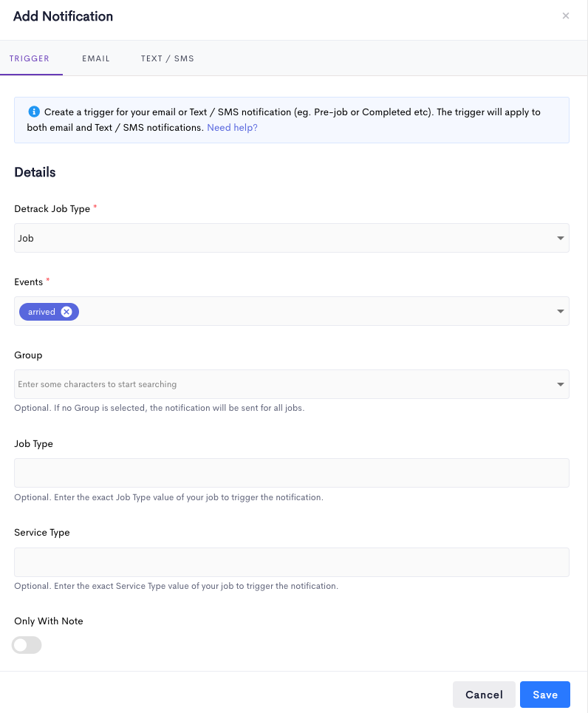Viewport: 588px width, 713px height.
Task: Remove the 'arrived' event chip
Action: click(66, 312)
